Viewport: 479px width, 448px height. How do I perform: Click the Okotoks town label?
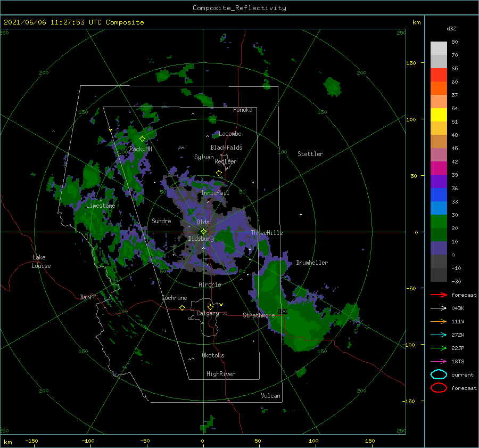213,355
